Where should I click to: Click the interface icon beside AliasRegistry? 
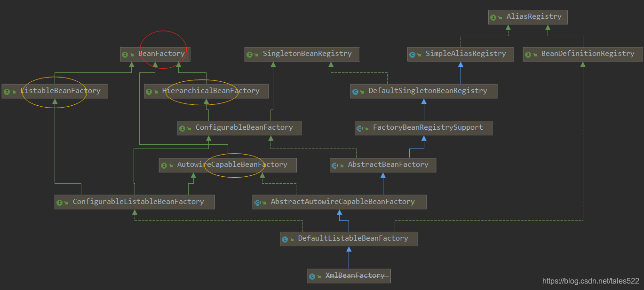[493, 17]
